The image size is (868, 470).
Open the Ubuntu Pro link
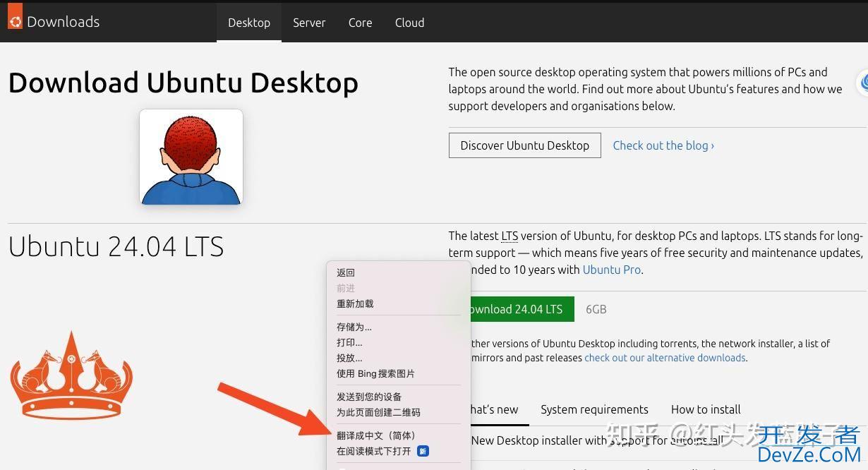tap(611, 270)
